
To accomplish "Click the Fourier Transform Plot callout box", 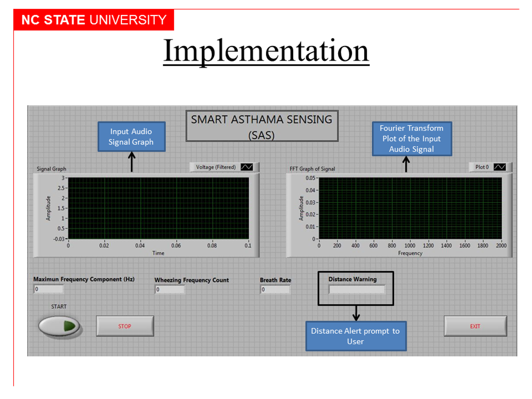I will (x=412, y=139).
